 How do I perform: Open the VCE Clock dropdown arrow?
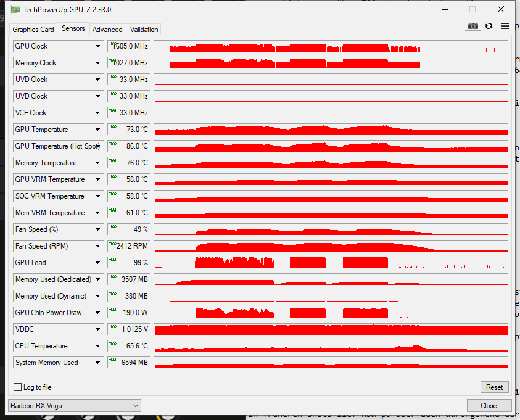click(x=97, y=113)
